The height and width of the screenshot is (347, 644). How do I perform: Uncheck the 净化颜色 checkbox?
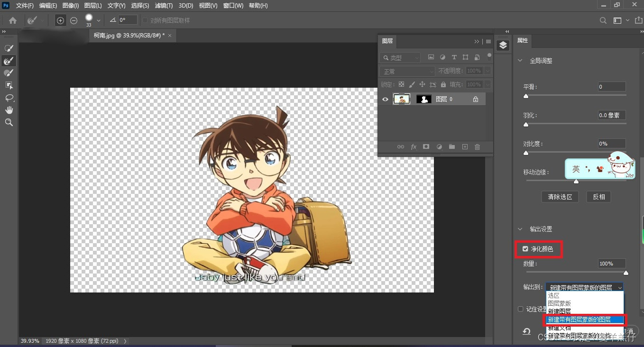pos(525,249)
